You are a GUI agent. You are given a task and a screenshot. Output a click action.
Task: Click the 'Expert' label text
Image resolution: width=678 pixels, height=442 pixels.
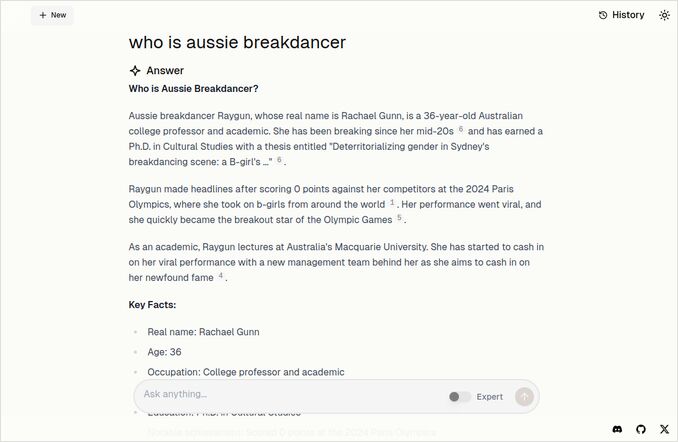coord(490,397)
